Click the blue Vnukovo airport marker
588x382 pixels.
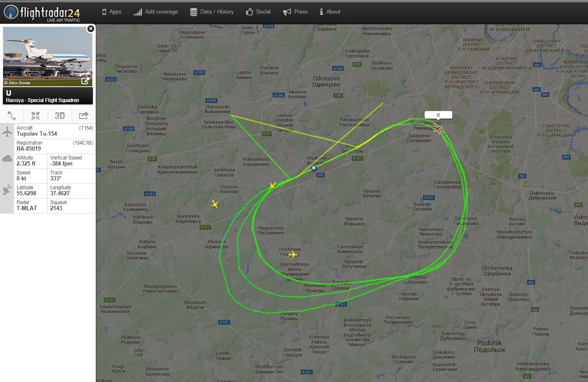(314, 168)
